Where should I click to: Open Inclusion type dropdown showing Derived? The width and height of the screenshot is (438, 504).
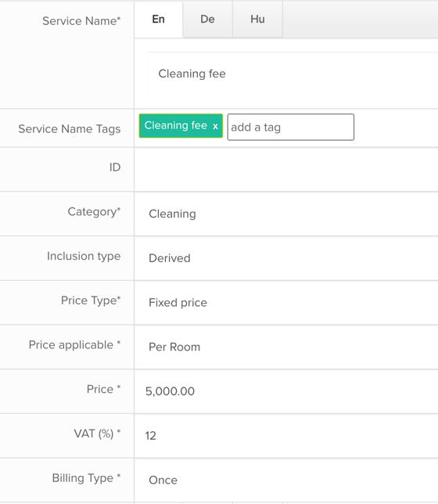pos(286,258)
